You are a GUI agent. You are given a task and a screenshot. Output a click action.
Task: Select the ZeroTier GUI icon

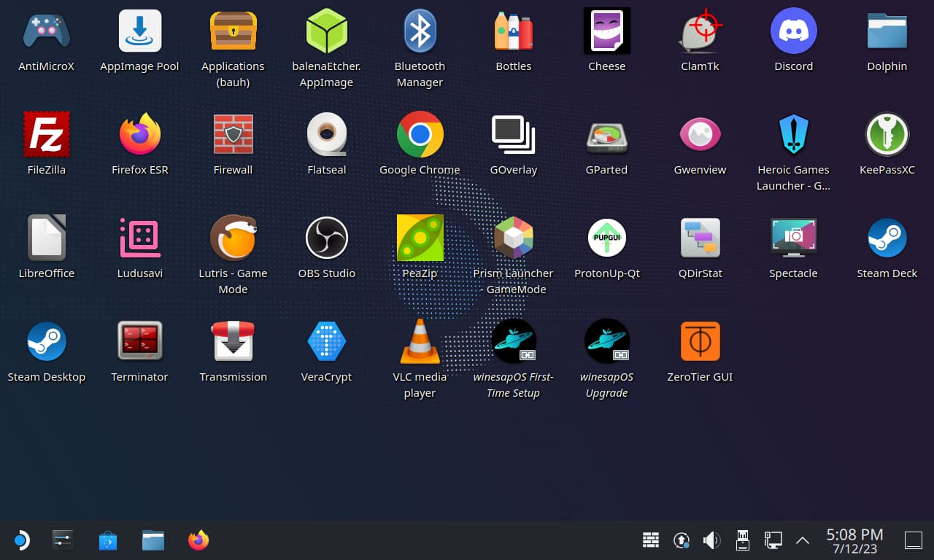[700, 341]
